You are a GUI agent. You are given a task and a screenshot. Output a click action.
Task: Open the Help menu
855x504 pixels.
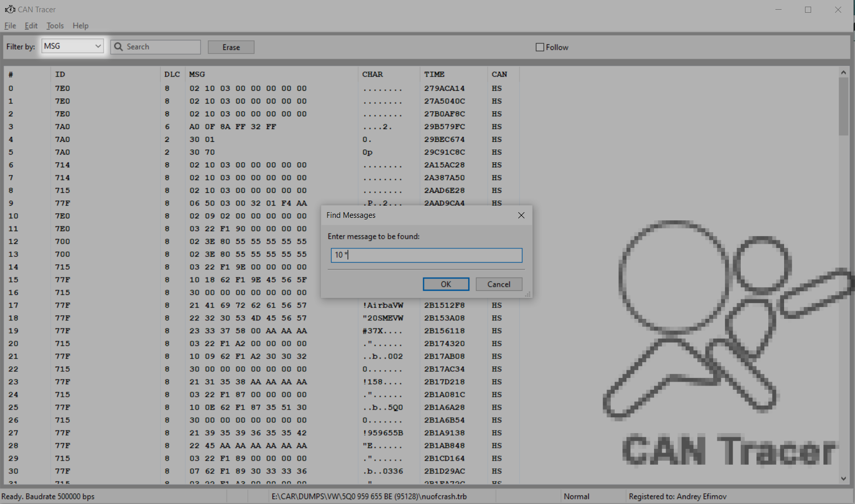pyautogui.click(x=80, y=26)
